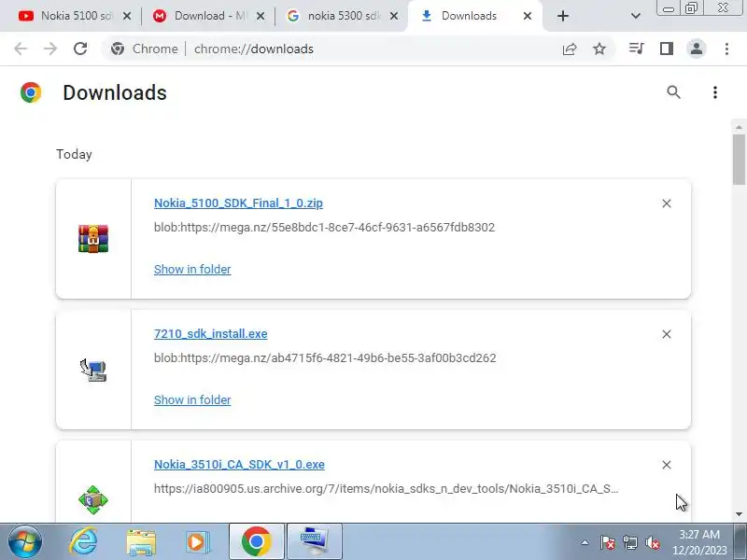Search downloads with the magnifier icon
The image size is (747, 560).
point(673,91)
